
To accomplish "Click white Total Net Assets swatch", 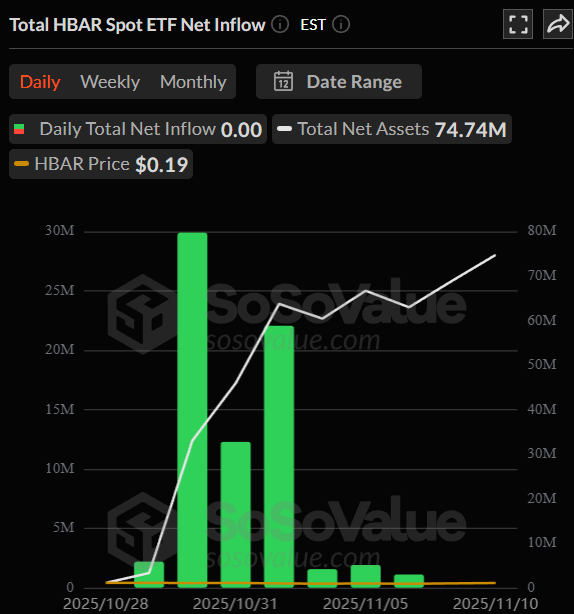I will point(284,128).
